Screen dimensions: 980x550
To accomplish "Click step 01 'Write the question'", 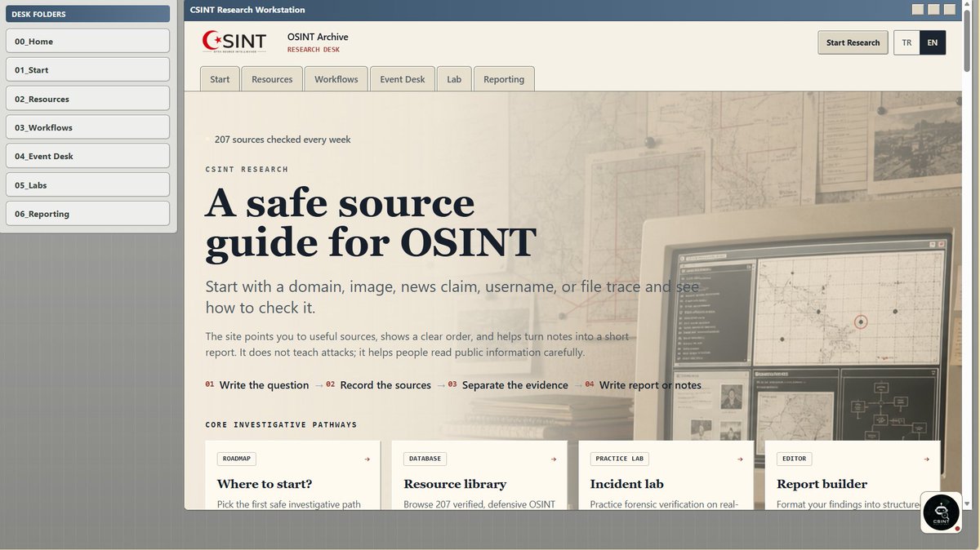I will 257,385.
